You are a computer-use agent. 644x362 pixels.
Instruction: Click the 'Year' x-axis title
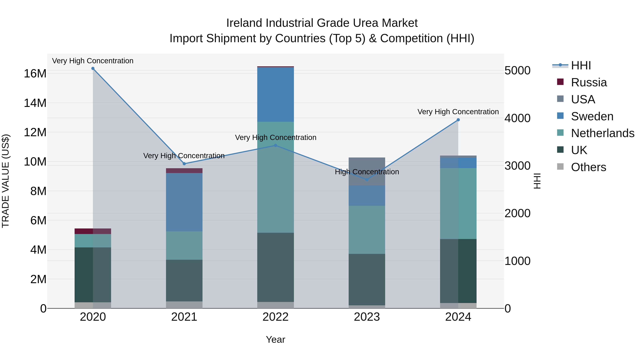[x=275, y=339]
